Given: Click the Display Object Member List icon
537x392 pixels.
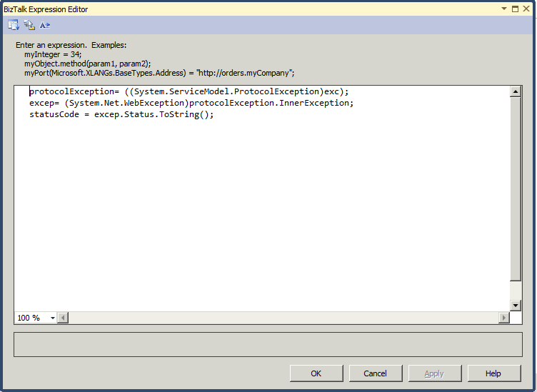Looking at the screenshot, I should coord(14,25).
